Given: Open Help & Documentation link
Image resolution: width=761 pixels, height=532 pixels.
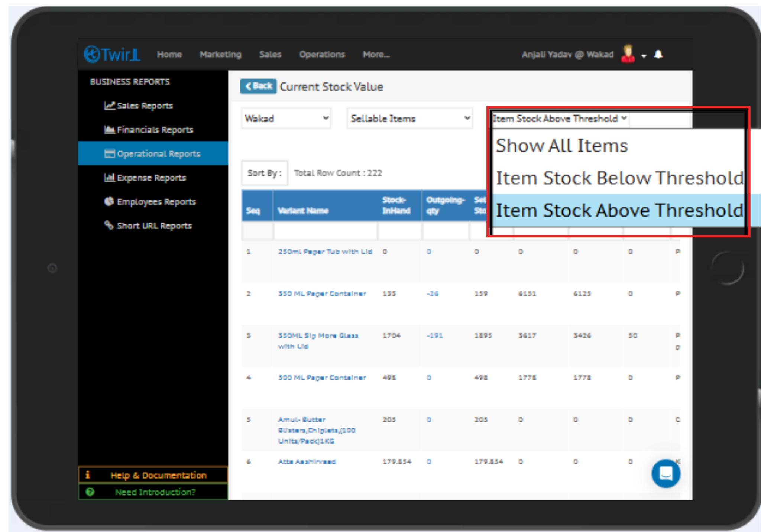Looking at the screenshot, I should (158, 475).
